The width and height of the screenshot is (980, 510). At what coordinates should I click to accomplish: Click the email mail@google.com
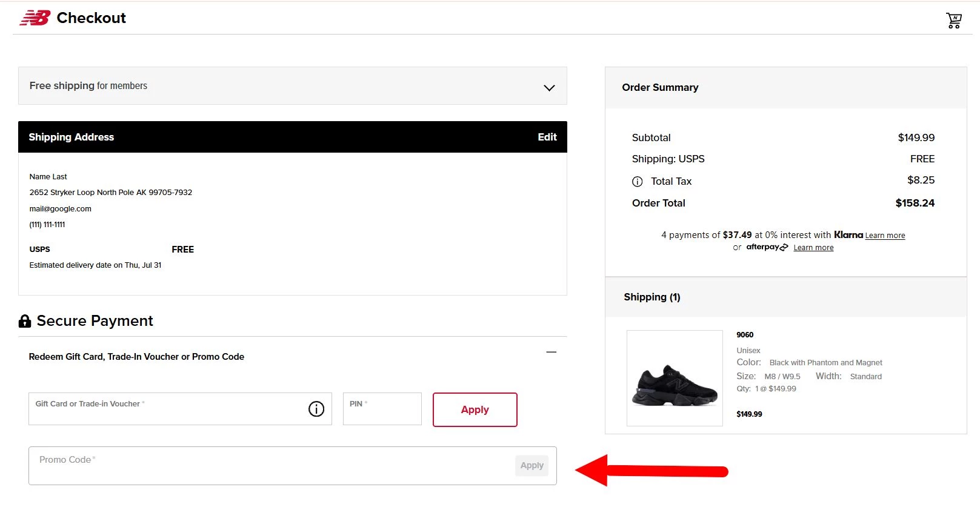[x=61, y=209]
